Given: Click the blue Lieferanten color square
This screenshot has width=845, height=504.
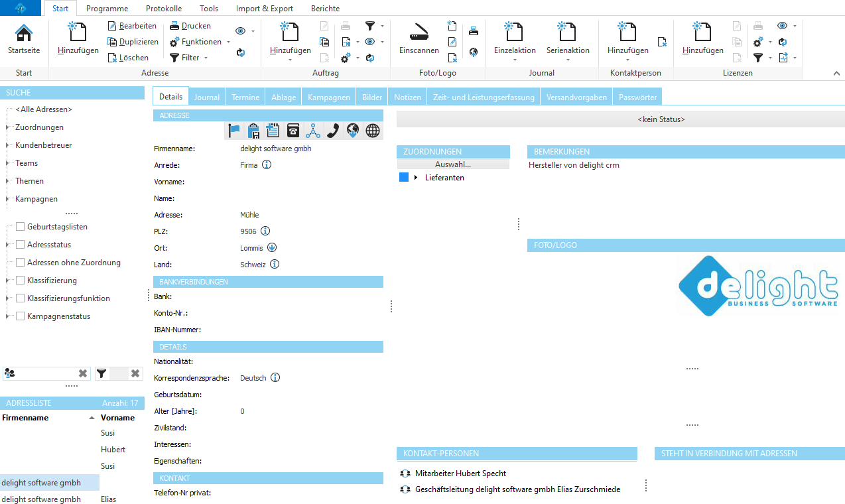Looking at the screenshot, I should 404,178.
